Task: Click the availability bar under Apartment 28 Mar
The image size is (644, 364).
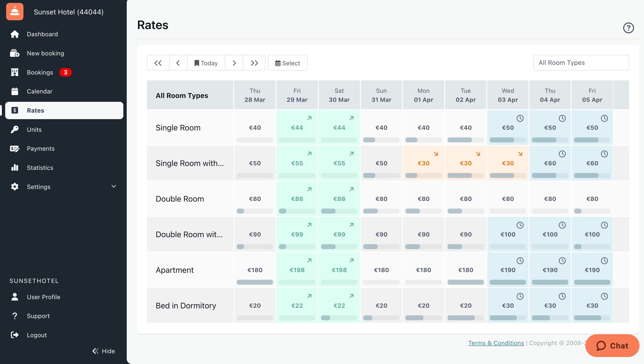Action: (255, 282)
